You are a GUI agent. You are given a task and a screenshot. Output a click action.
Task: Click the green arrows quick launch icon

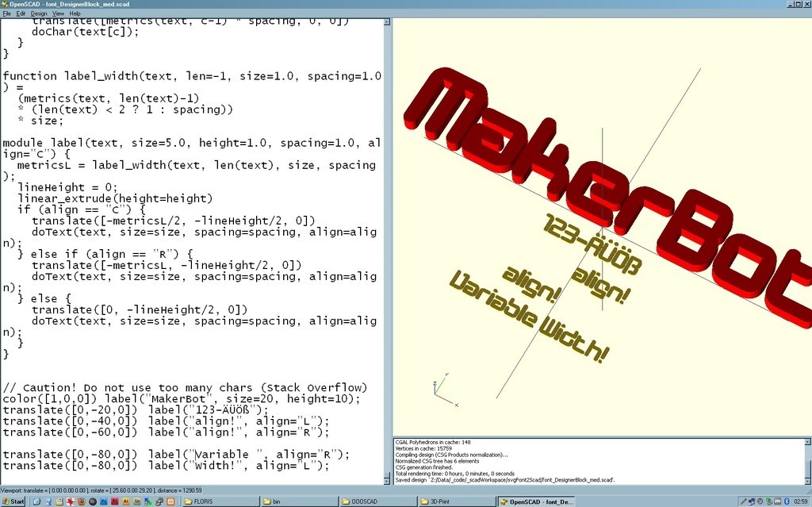point(148,501)
